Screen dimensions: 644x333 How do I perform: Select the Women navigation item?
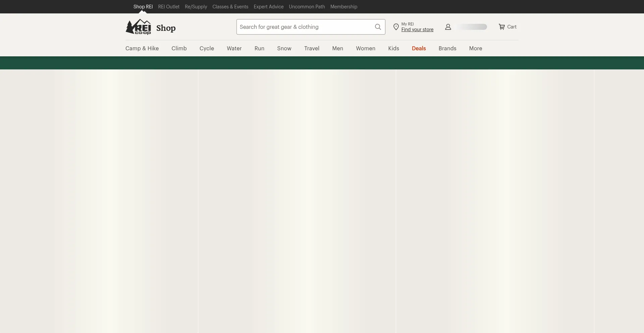tap(365, 48)
